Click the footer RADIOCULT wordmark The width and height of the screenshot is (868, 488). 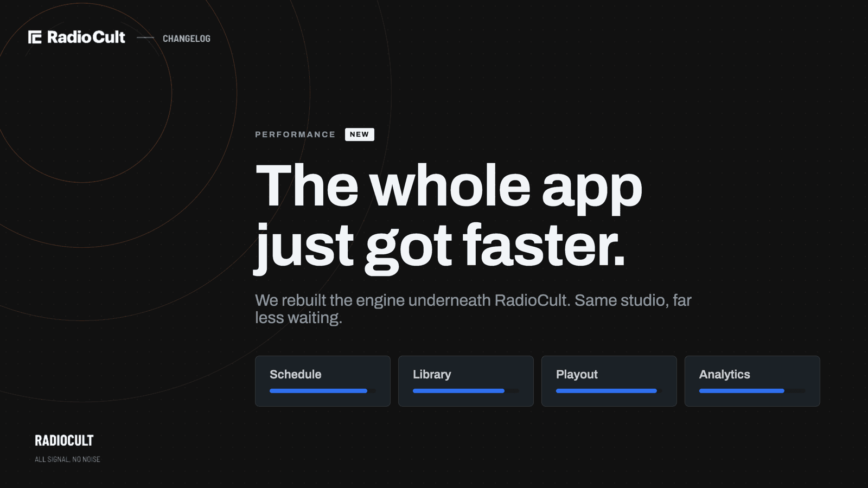64,440
